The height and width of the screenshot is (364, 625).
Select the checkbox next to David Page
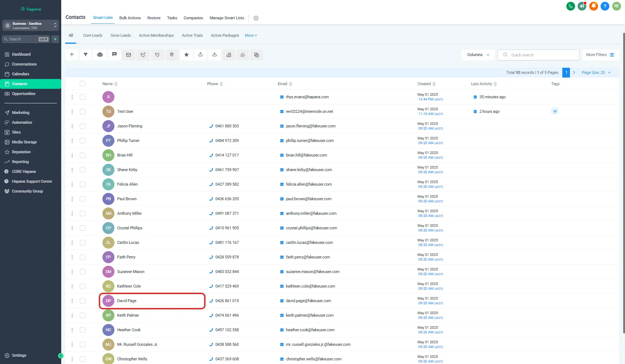click(x=83, y=301)
